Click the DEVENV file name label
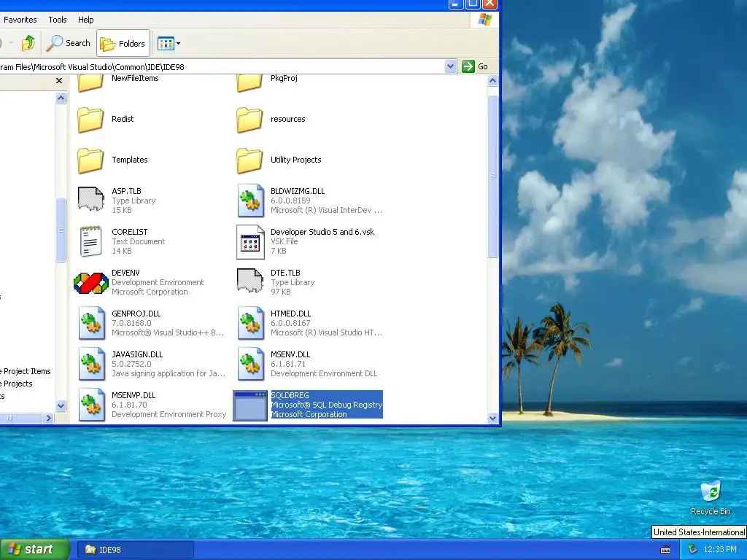Viewport: 747px width, 560px height. click(x=125, y=273)
